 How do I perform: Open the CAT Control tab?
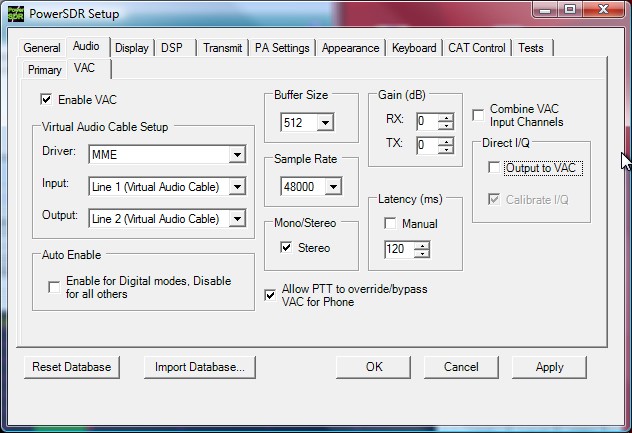tap(477, 48)
